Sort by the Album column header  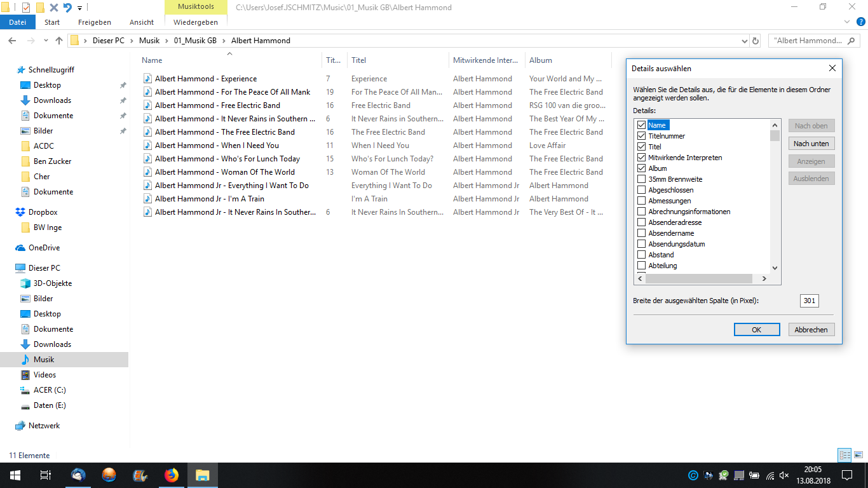click(541, 60)
